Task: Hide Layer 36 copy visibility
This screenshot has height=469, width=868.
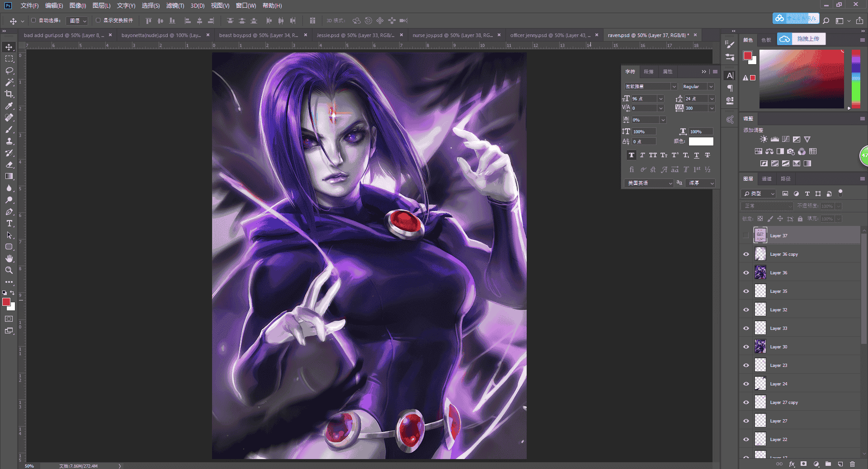Action: coord(746,254)
